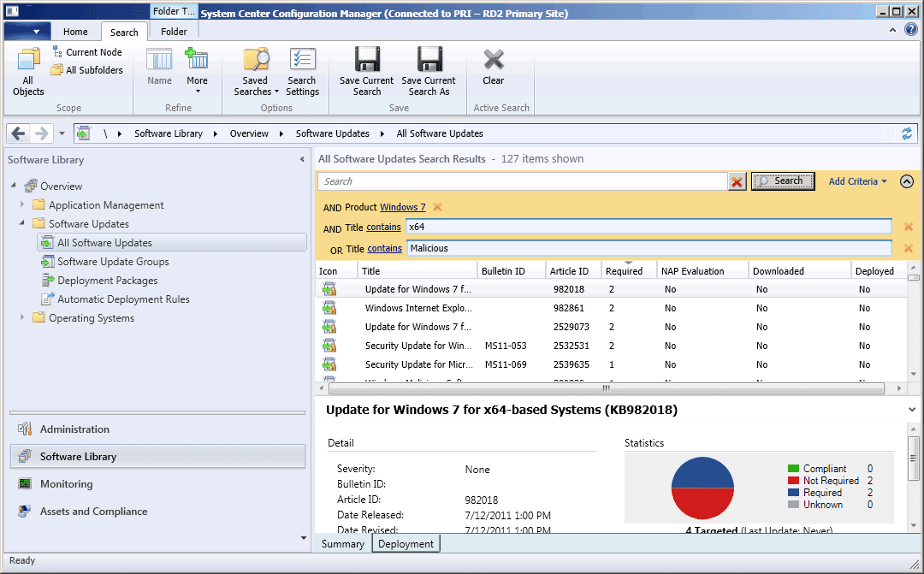924x574 pixels.
Task: Click the results horizontal scrollbar
Action: 607,388
